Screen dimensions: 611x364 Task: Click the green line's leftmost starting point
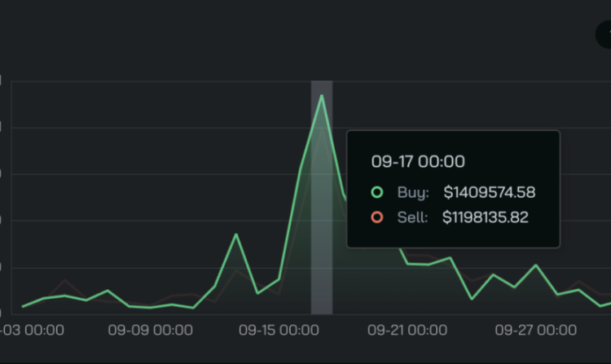click(x=23, y=306)
